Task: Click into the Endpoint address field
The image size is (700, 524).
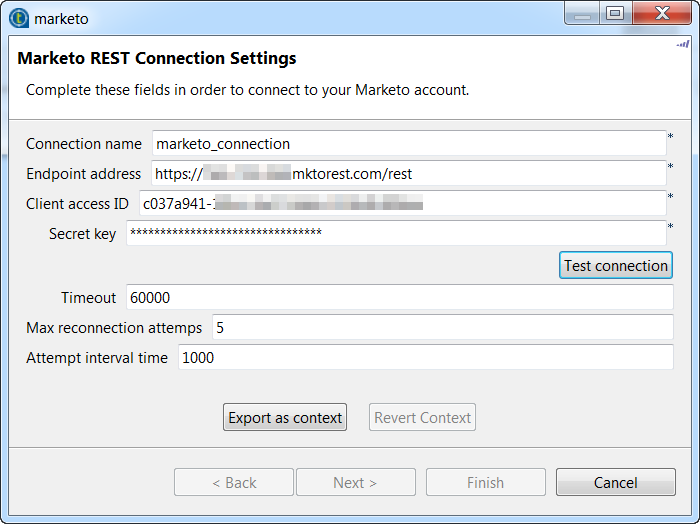Action: [409, 174]
